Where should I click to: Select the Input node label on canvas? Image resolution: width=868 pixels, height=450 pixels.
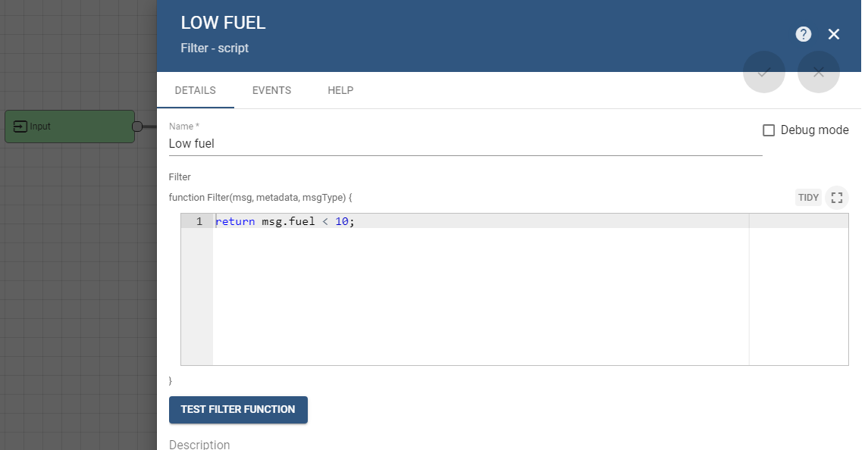click(41, 127)
